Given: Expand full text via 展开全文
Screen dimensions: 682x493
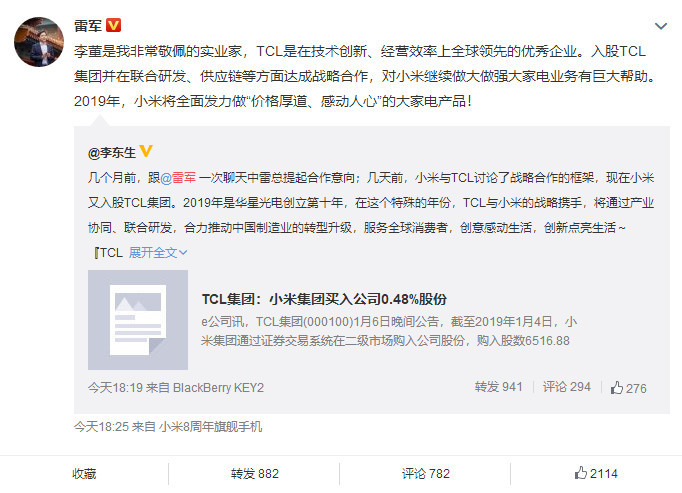Looking at the screenshot, I should pos(153,252).
